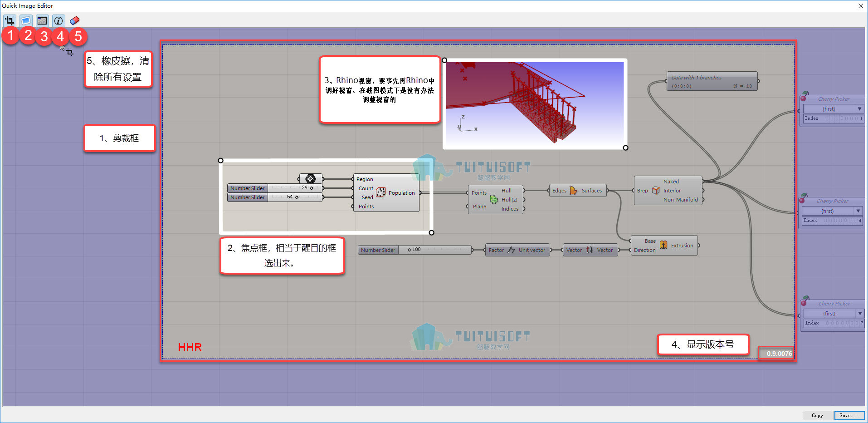
Task: Click the 'Hull(z)' output label
Action: click(509, 200)
